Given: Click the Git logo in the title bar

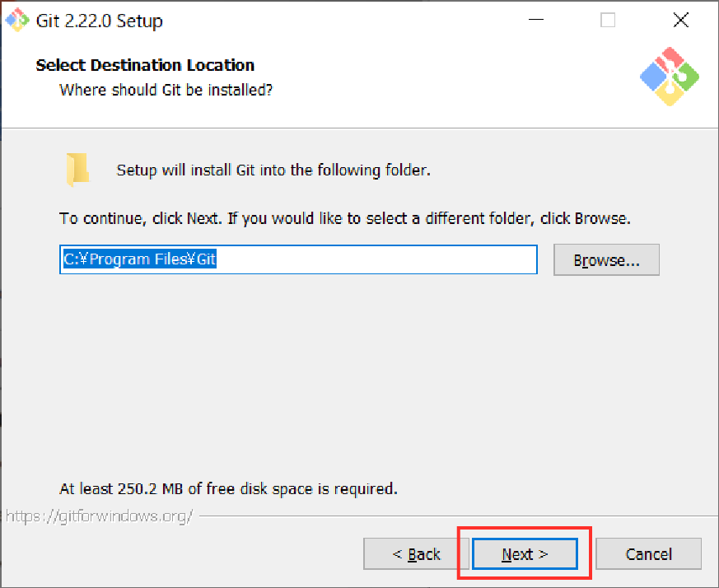Looking at the screenshot, I should (x=16, y=21).
